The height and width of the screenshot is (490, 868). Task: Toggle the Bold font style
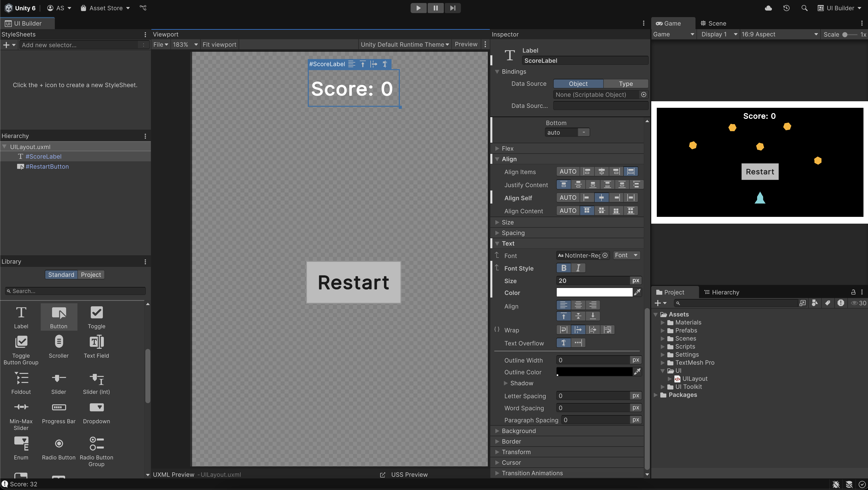pos(564,268)
